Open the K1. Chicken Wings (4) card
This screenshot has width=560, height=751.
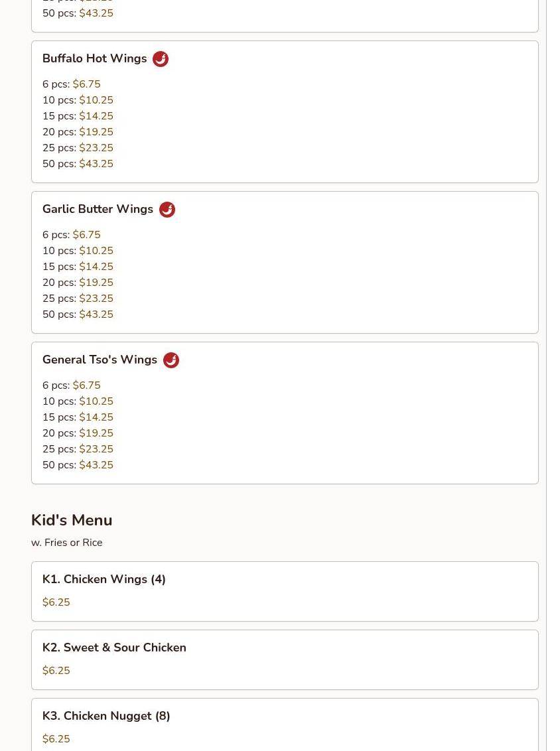pyautogui.click(x=285, y=592)
